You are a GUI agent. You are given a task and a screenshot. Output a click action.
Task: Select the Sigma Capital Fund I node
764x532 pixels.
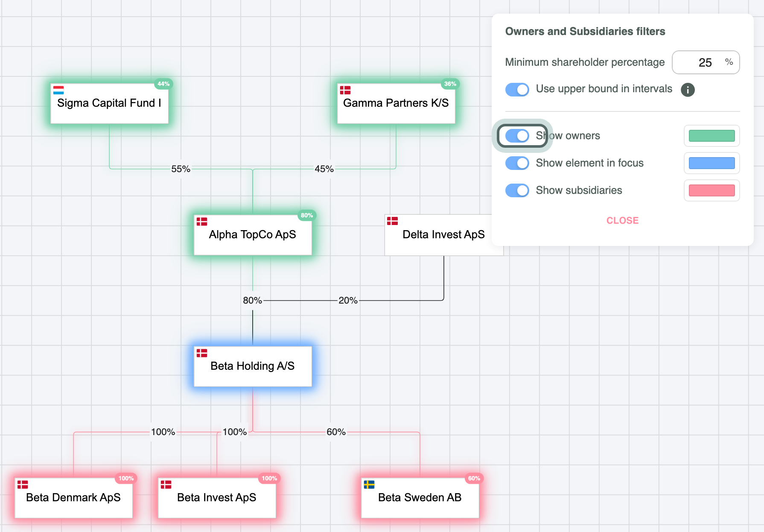[x=109, y=103]
